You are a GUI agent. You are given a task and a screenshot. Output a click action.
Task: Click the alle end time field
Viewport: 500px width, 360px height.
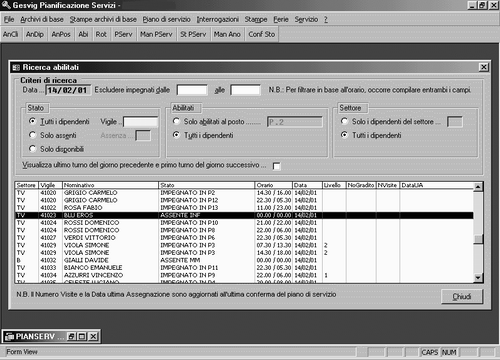tap(245, 90)
